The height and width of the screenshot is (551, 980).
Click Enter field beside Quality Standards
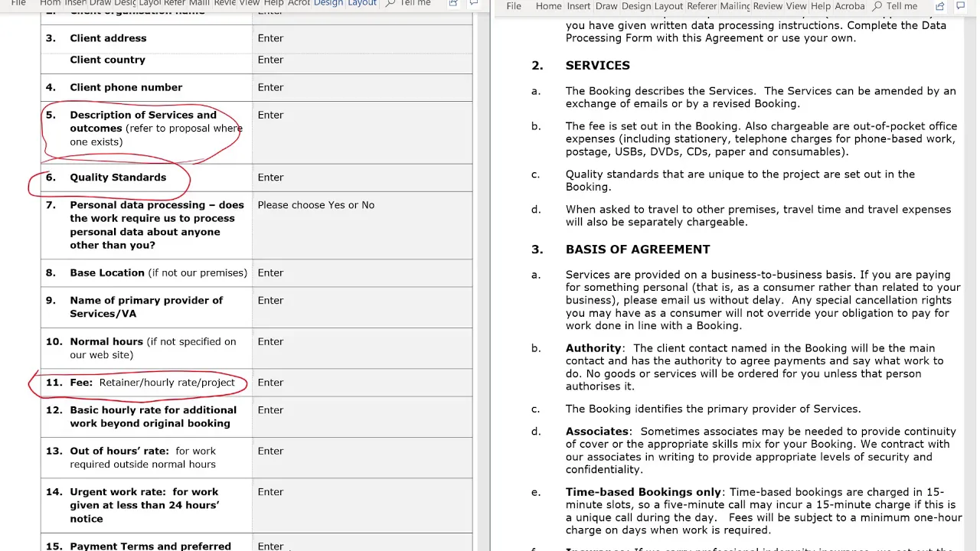pos(362,178)
